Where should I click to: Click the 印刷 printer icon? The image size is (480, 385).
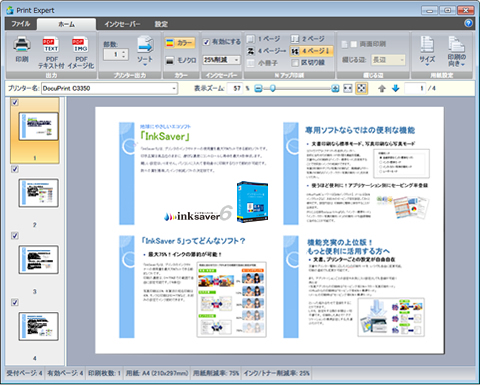click(x=22, y=45)
